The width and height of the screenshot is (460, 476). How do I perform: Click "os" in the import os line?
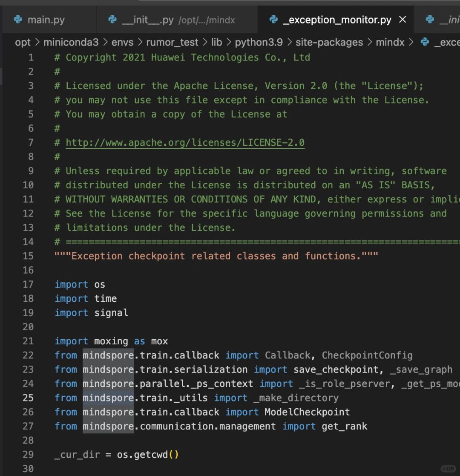tap(100, 284)
